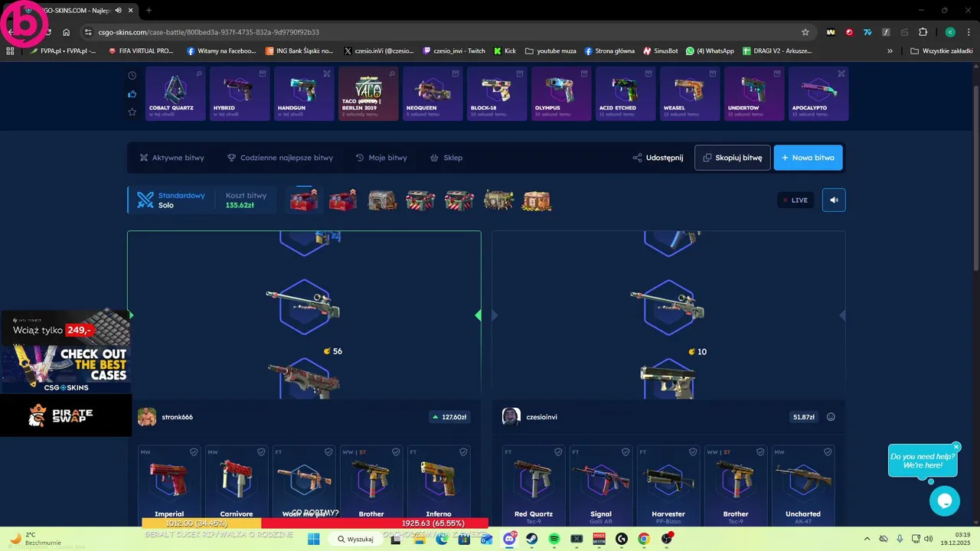Viewport: 980px width, 551px height.
Task: Click the Wyszukaj taskbar search box
Action: point(355,539)
